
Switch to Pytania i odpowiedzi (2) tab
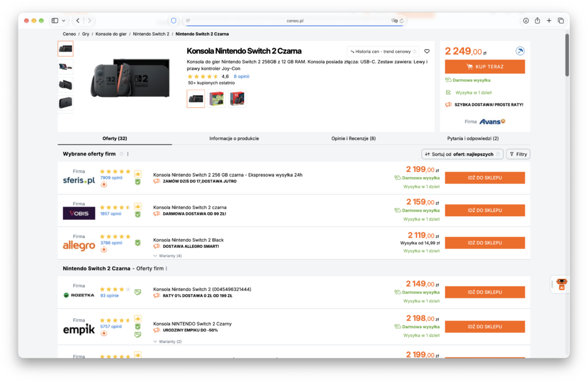473,139
